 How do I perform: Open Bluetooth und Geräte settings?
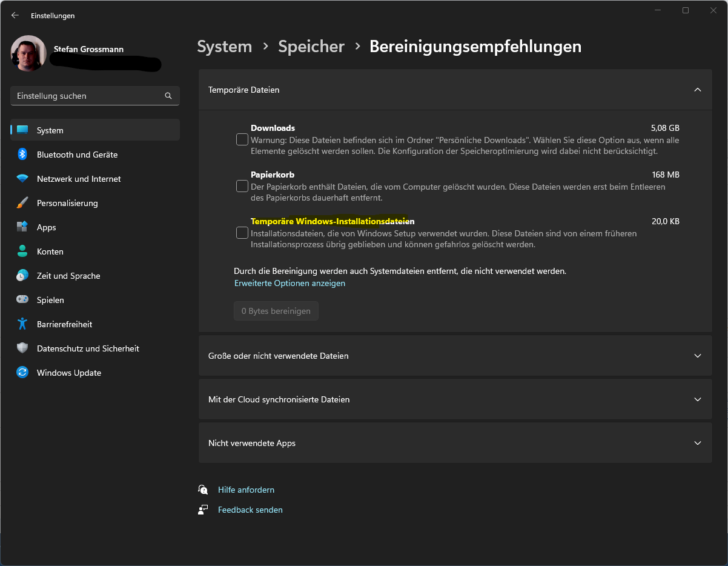point(95,155)
